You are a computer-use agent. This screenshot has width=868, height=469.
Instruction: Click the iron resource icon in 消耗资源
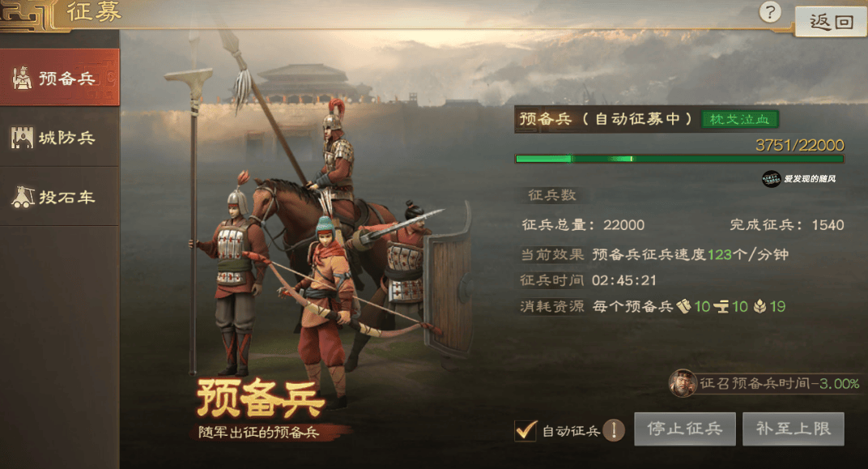click(x=721, y=307)
